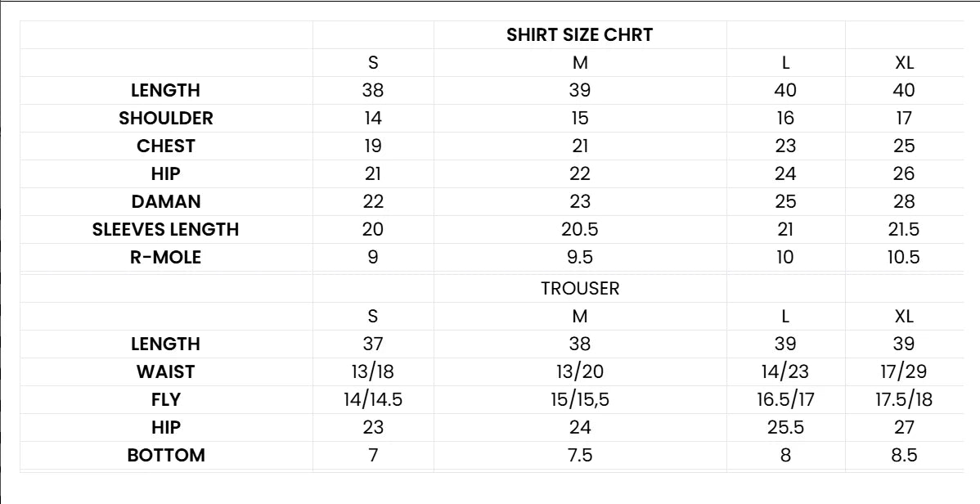Select the R-MOLE row label

[x=165, y=258]
